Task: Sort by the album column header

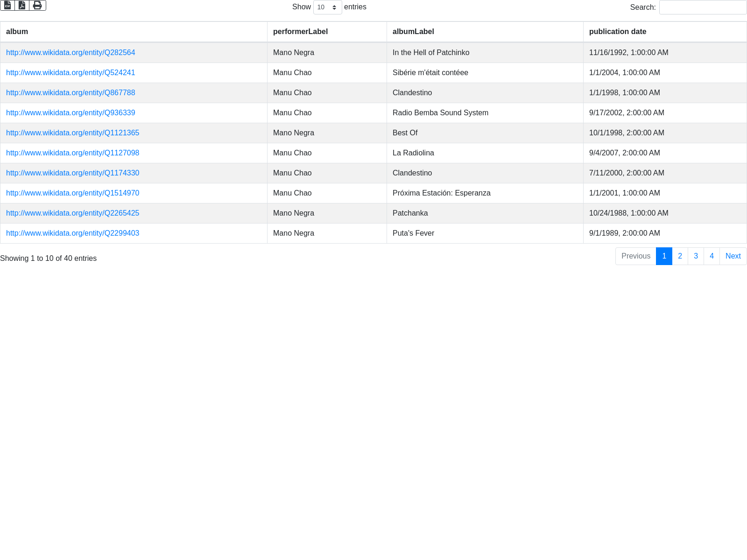Action: coord(17,32)
